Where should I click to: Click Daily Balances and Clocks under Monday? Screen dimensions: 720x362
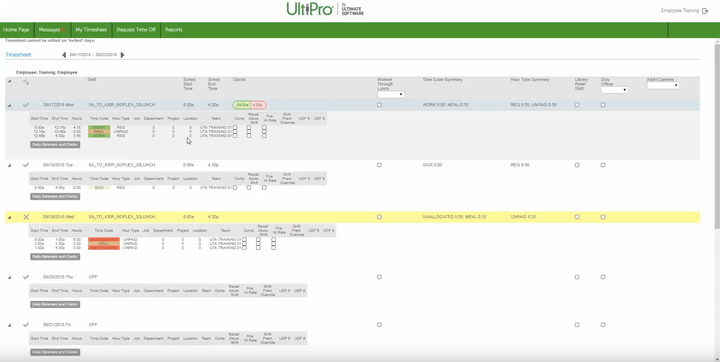(55, 145)
